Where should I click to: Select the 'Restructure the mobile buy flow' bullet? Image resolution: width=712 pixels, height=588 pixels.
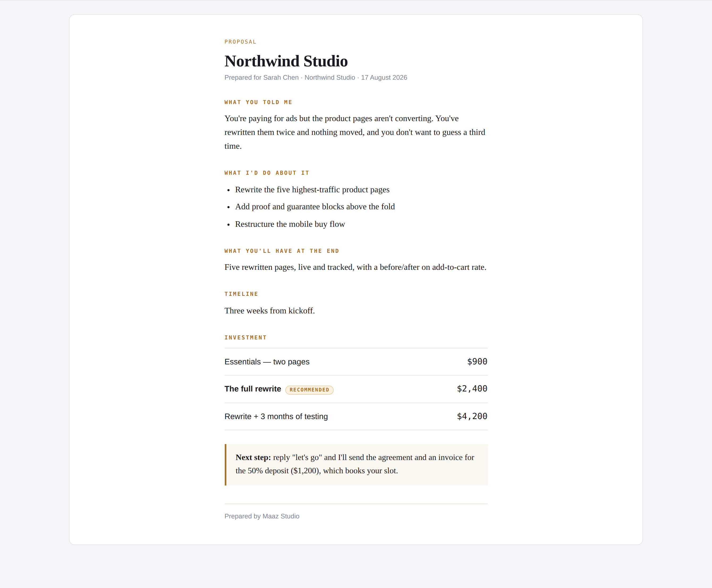[290, 224]
